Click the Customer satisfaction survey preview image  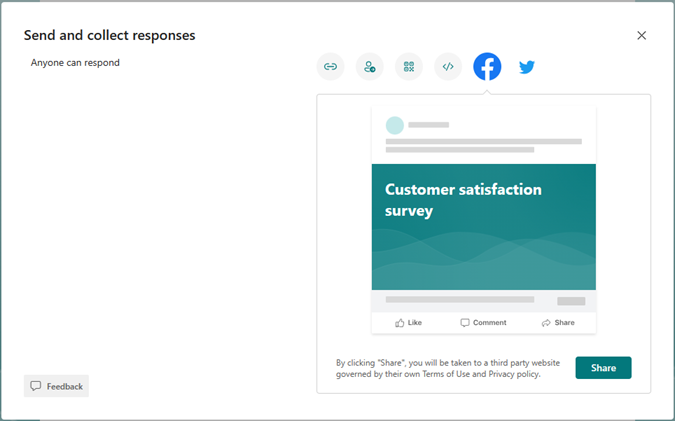(x=484, y=227)
